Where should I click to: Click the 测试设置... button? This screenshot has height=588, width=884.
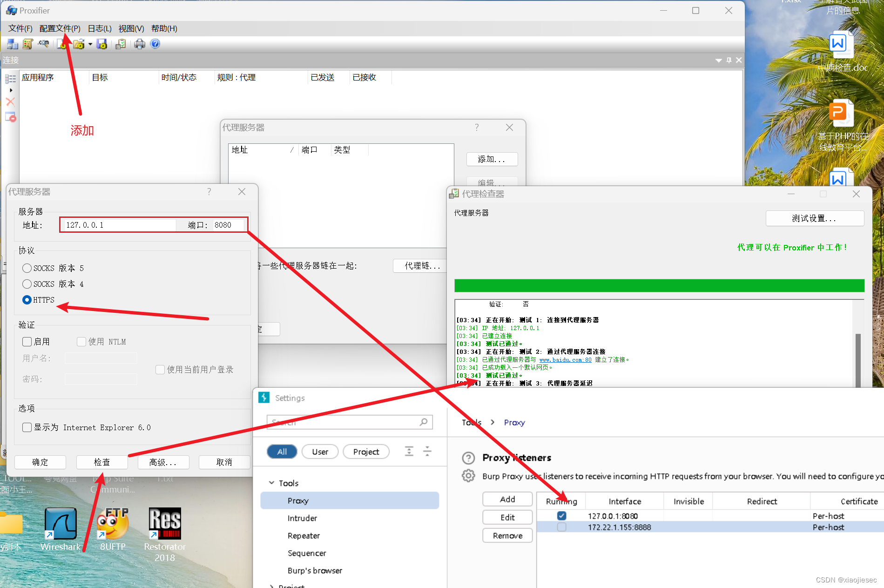tap(815, 218)
